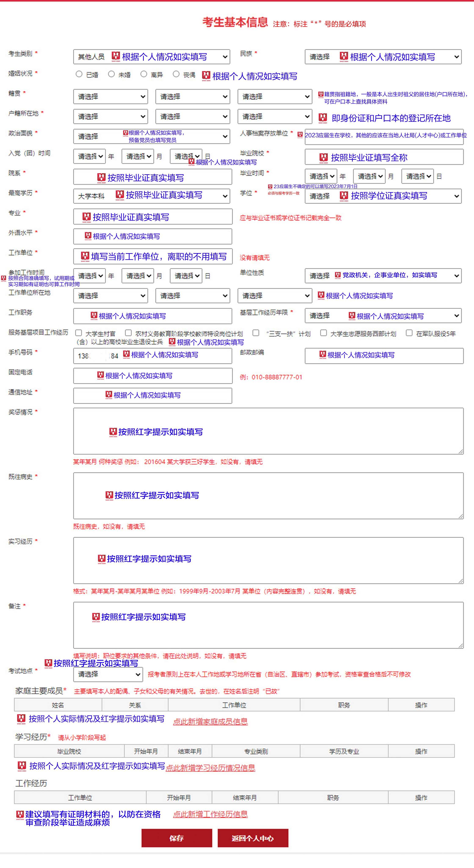474x868 pixels.
Task: Click the 工作职务 input box
Action: pyautogui.click(x=153, y=316)
